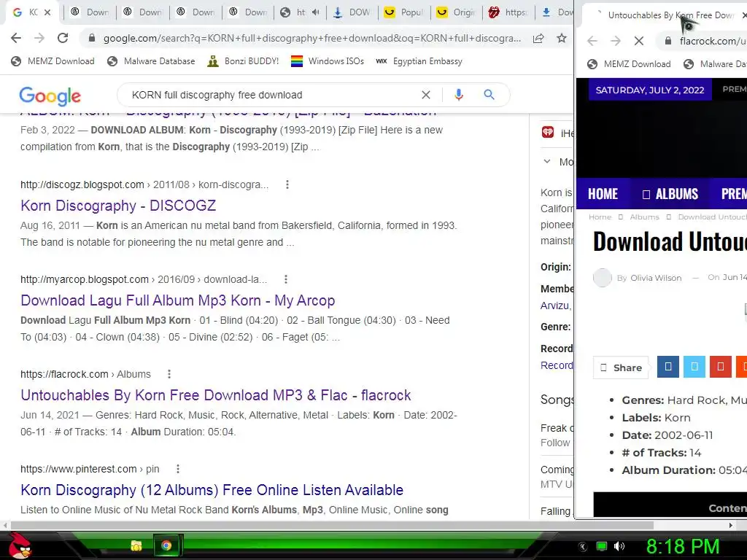747x560 pixels.
Task: Close the active Google search tab
Action: coord(47,12)
